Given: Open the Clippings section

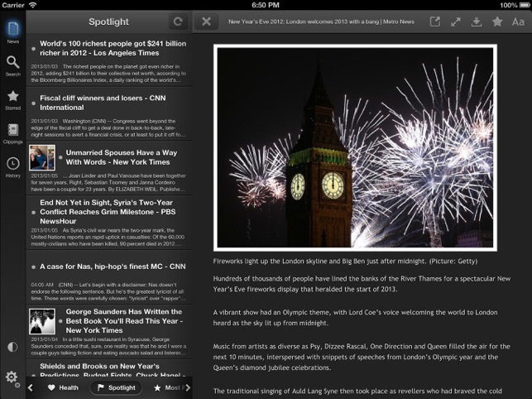Looking at the screenshot, I should tap(13, 133).
